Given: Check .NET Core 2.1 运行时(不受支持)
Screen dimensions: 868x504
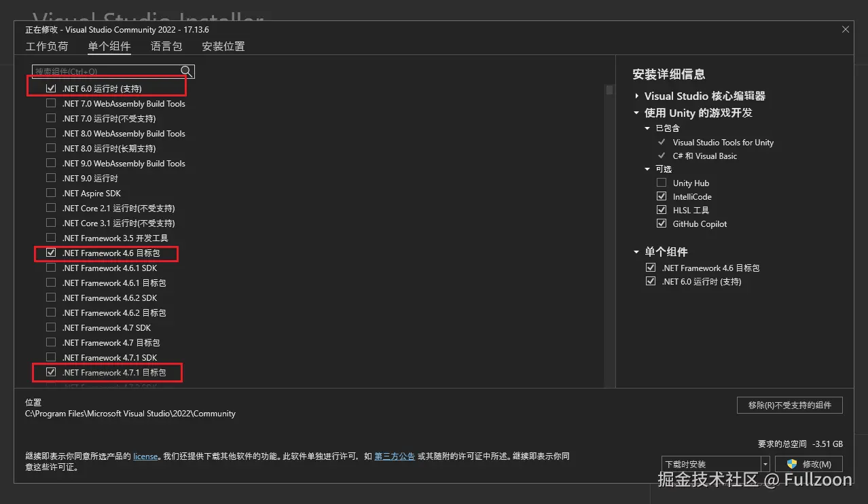Looking at the screenshot, I should tap(51, 209).
